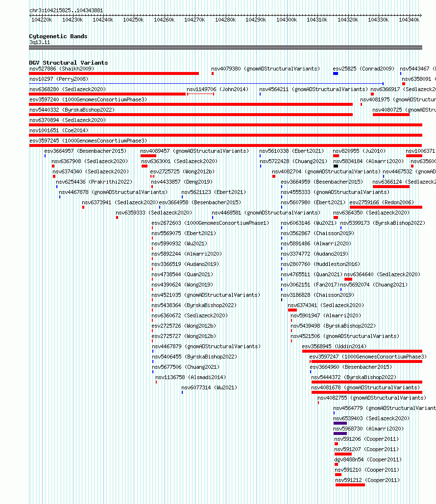The image size is (436, 504).
Task: Open esv3597240 (1000GenomesConsortiumPhase3) entry
Action: click(x=88, y=99)
